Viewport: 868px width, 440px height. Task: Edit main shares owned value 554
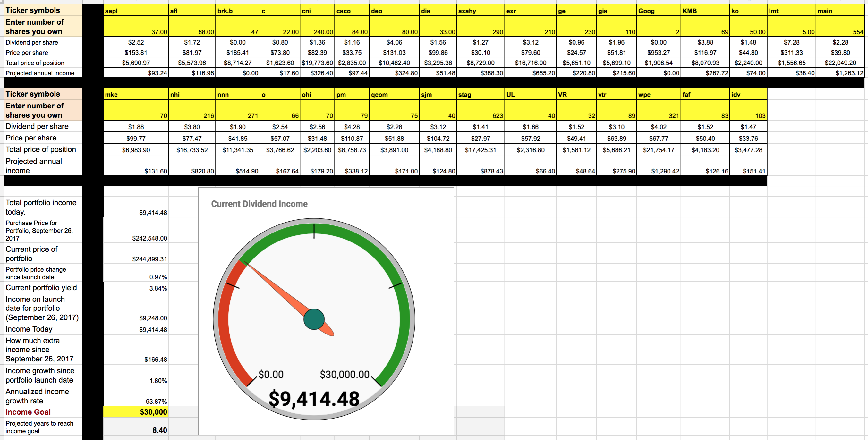point(840,26)
